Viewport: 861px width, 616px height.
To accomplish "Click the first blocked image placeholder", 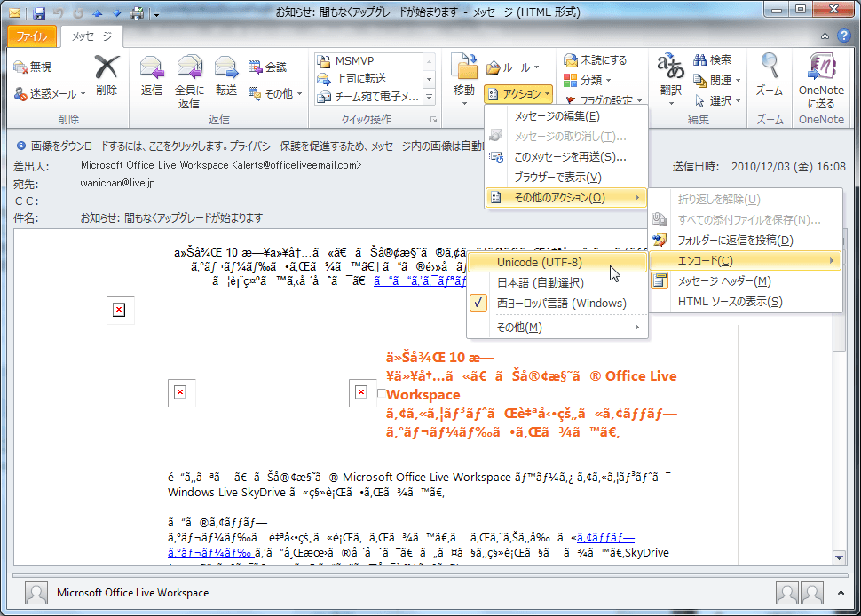I will point(119,310).
